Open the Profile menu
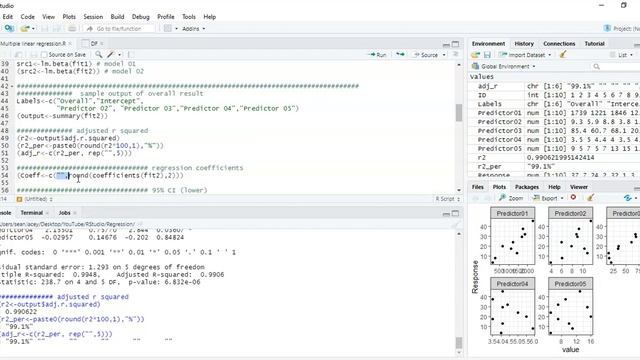640x360 pixels. (x=166, y=17)
